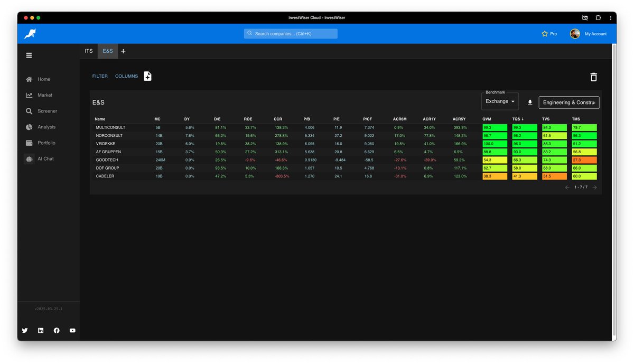Screen dimensions: 634x364
Task: Open the user avatar picture
Action: pos(575,34)
